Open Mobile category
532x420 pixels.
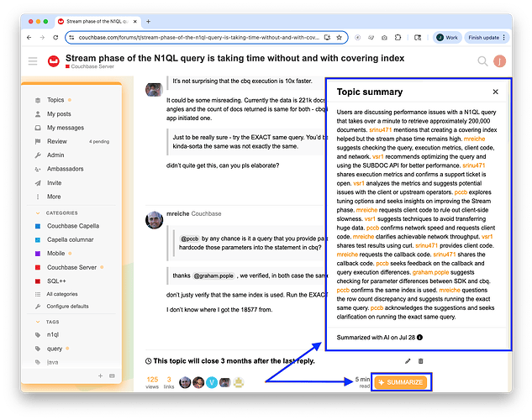[56, 253]
